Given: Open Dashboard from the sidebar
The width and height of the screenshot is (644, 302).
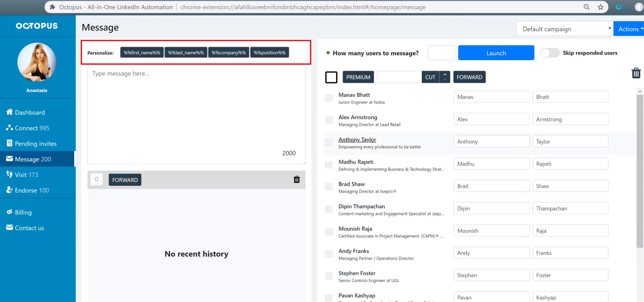Looking at the screenshot, I should pyautogui.click(x=25, y=112).
